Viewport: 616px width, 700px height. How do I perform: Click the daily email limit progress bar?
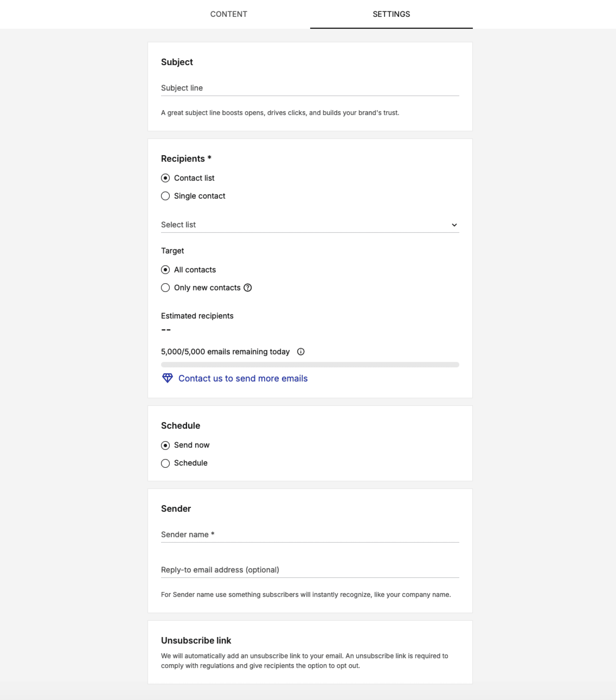[x=310, y=364]
